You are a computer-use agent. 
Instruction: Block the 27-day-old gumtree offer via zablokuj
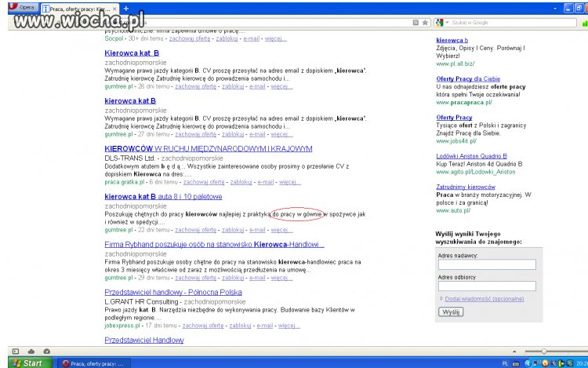[x=233, y=134]
